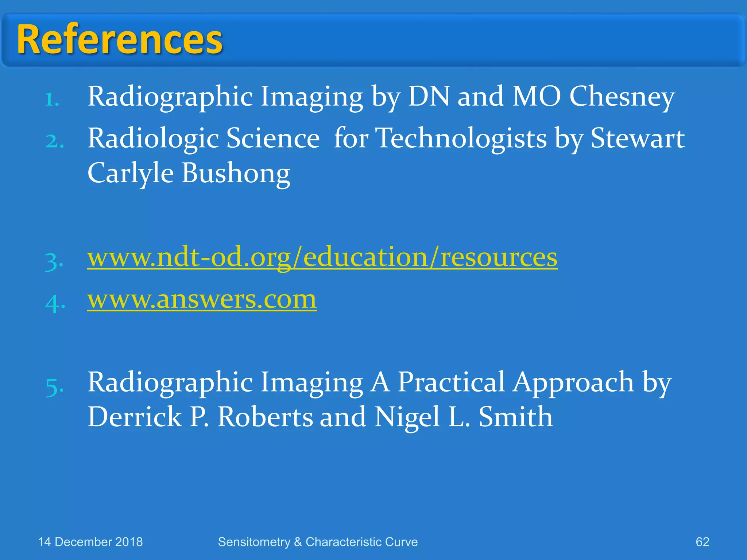
Task: Click the Sensitometry & Characteristic Curve footer text
Action: (318, 542)
